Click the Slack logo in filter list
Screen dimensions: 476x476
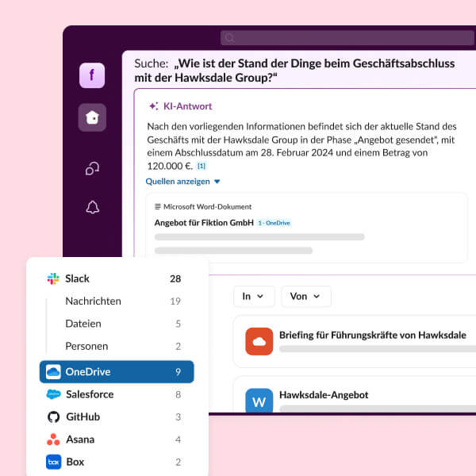(x=53, y=278)
